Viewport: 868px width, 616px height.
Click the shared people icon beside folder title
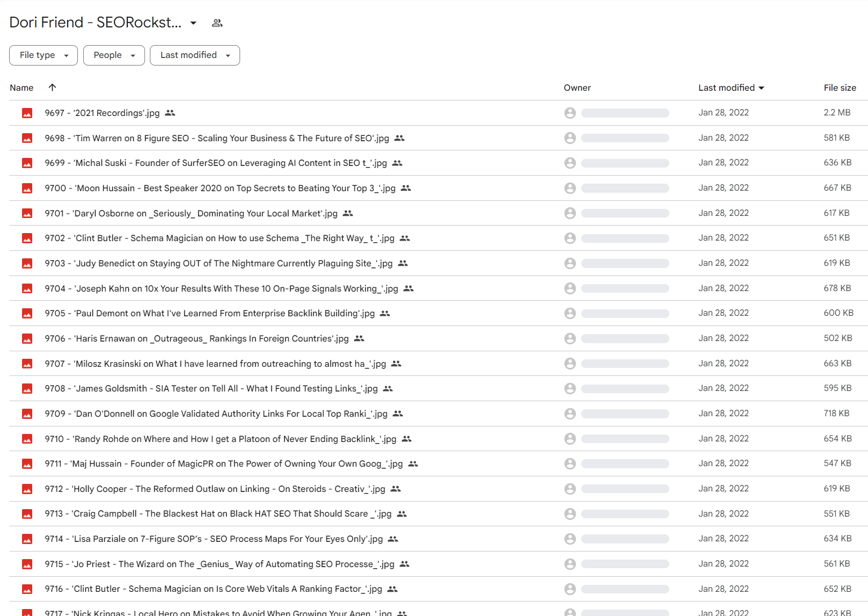[x=217, y=23]
